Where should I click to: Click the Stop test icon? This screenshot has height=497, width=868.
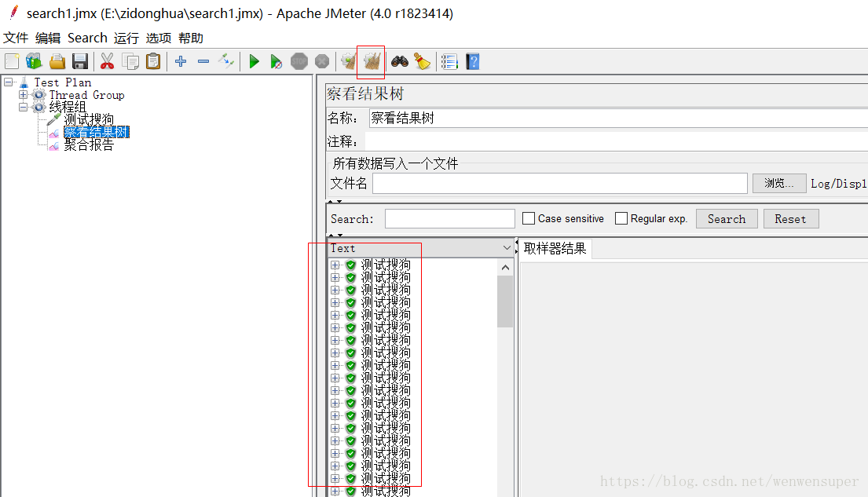299,61
